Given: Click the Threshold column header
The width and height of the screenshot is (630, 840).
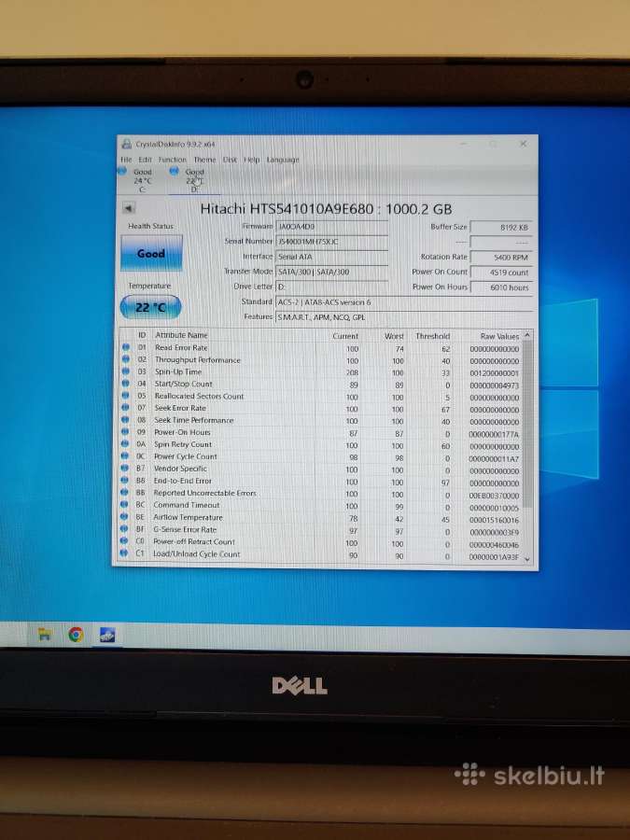Looking at the screenshot, I should pos(432,336).
